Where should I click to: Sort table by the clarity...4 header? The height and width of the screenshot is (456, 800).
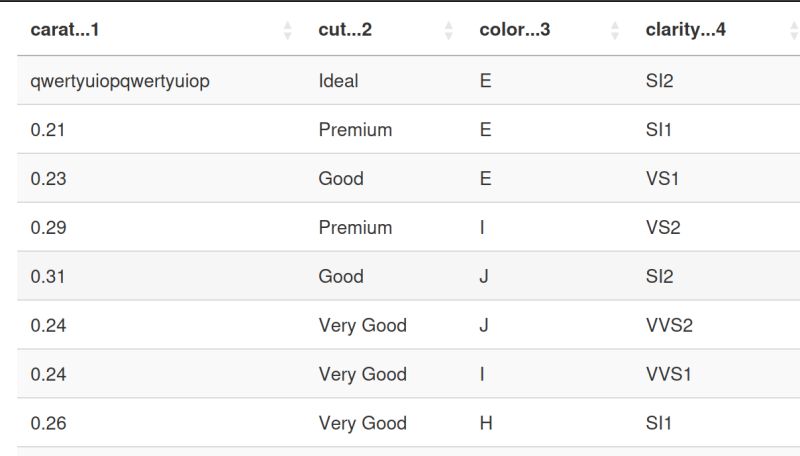point(685,30)
